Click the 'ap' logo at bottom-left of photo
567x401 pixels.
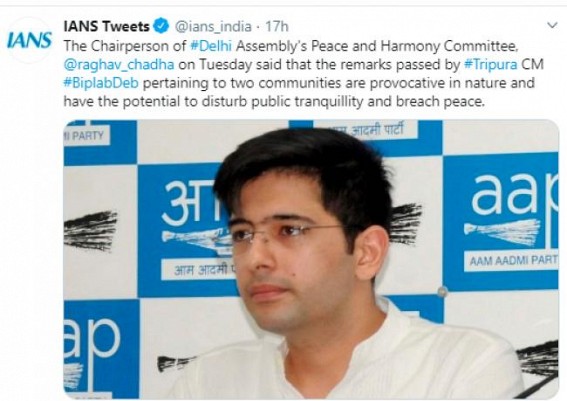(92, 338)
